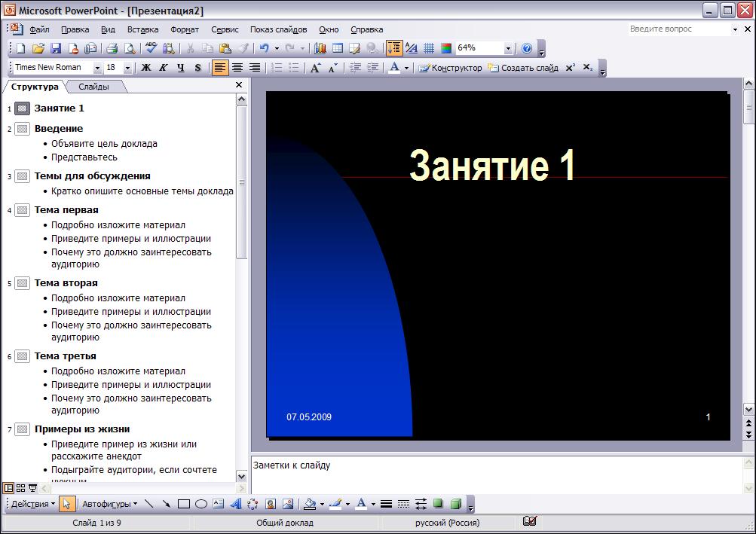756x534 pixels.
Task: Open font color dropdown arrow in formatting bar
Action: pos(406,68)
